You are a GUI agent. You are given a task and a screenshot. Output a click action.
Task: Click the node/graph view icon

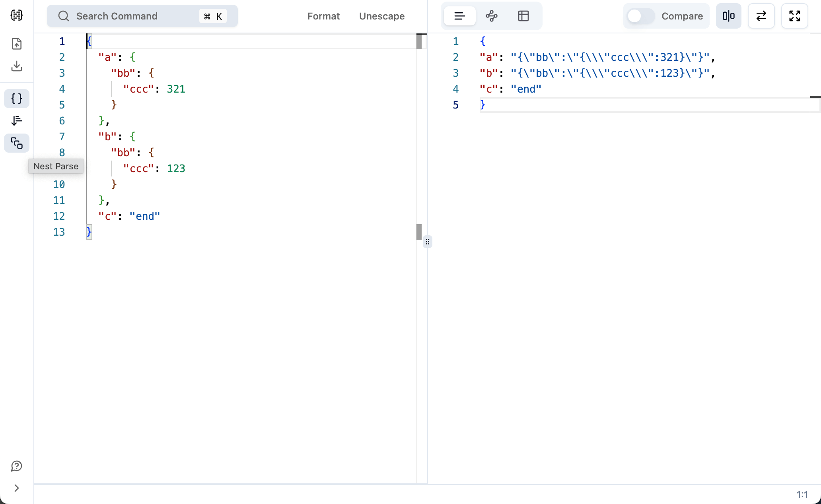pos(491,16)
